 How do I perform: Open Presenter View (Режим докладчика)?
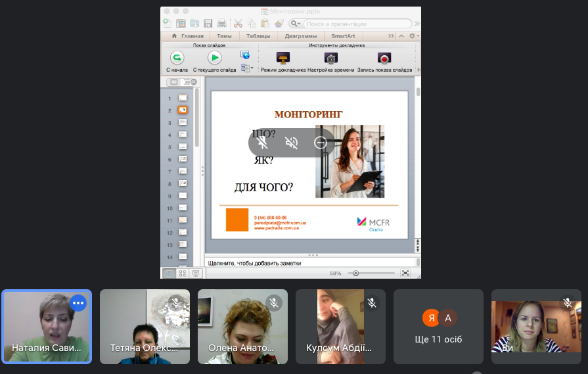click(283, 58)
